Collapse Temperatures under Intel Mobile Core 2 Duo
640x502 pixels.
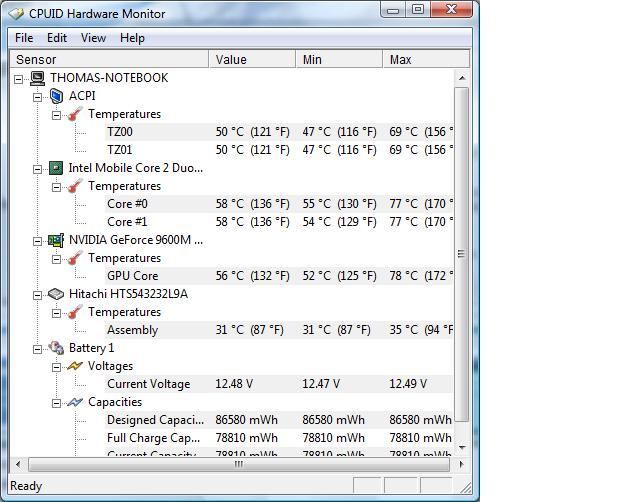pos(56,187)
